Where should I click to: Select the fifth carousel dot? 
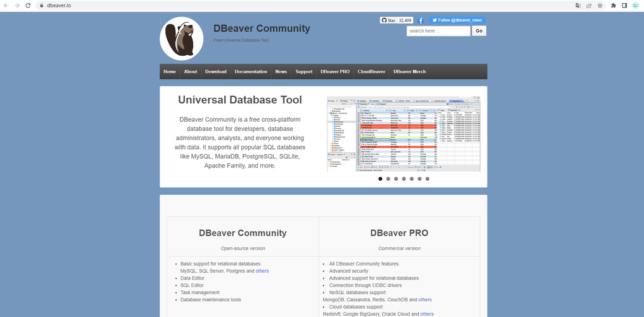[x=412, y=179]
